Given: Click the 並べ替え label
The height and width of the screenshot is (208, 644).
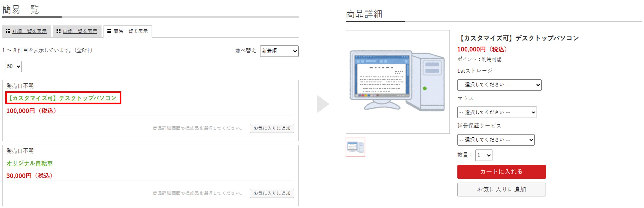Looking at the screenshot, I should coord(245,51).
